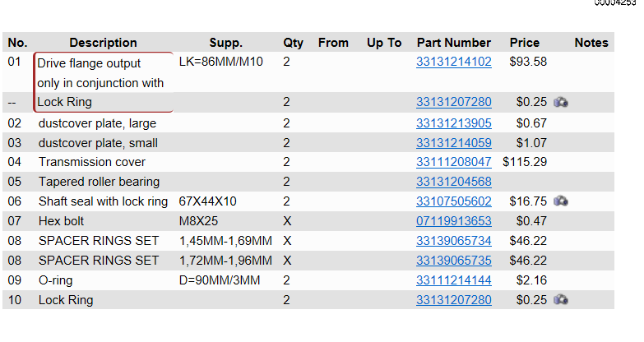Select the Drive flange output description box

(103, 82)
